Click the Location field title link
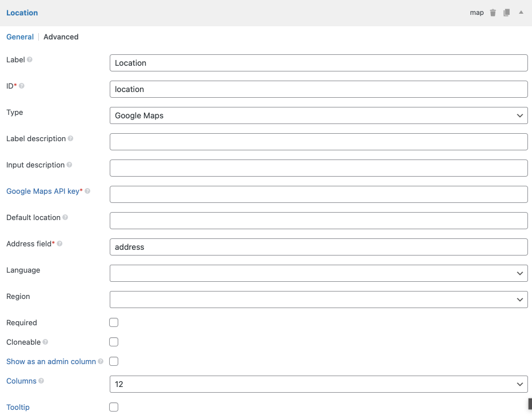This screenshot has width=532, height=419. 22,13
